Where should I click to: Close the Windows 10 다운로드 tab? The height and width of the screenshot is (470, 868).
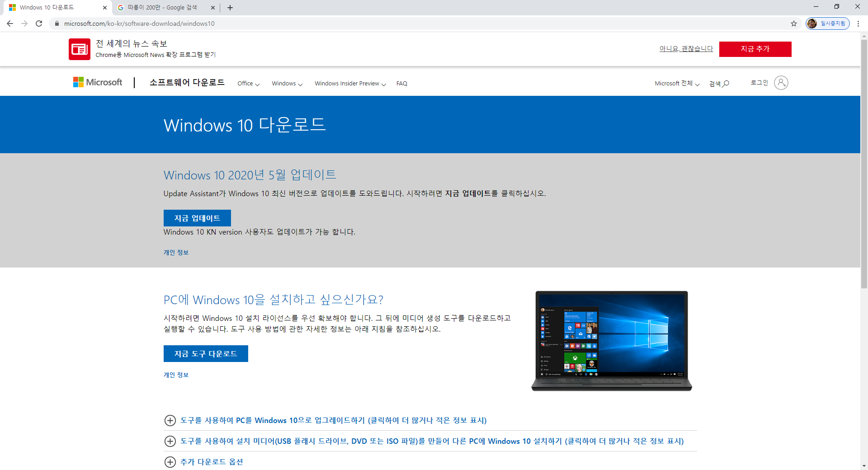click(x=105, y=8)
